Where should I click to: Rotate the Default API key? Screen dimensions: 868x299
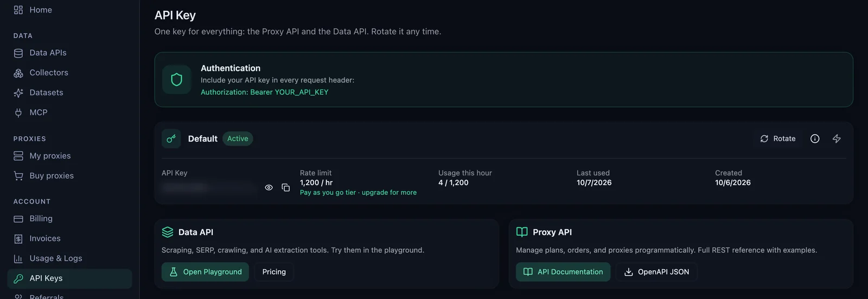tap(778, 139)
